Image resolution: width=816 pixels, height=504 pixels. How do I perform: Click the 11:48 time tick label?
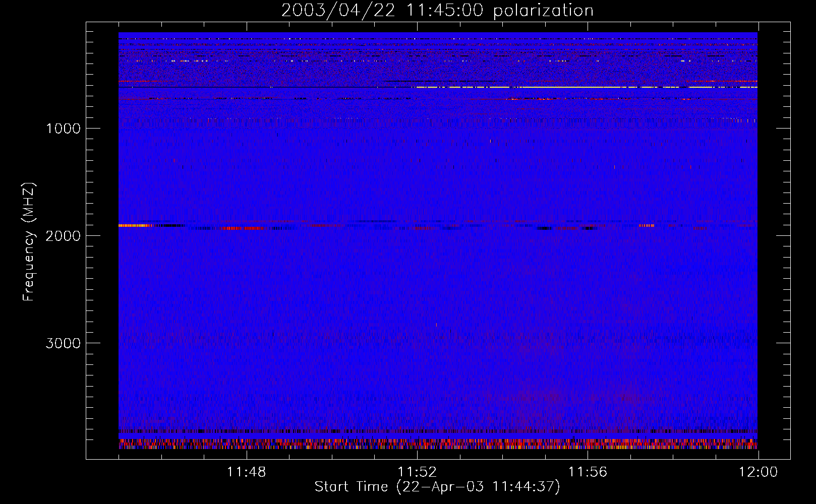tap(247, 472)
